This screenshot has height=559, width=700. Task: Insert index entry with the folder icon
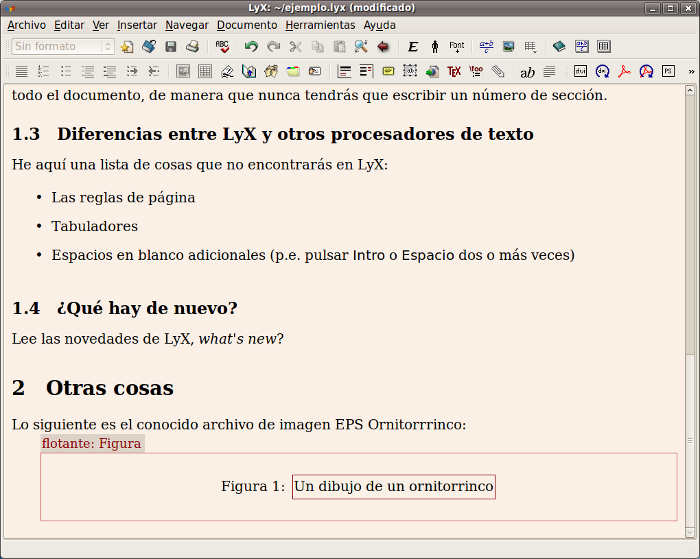tap(293, 71)
